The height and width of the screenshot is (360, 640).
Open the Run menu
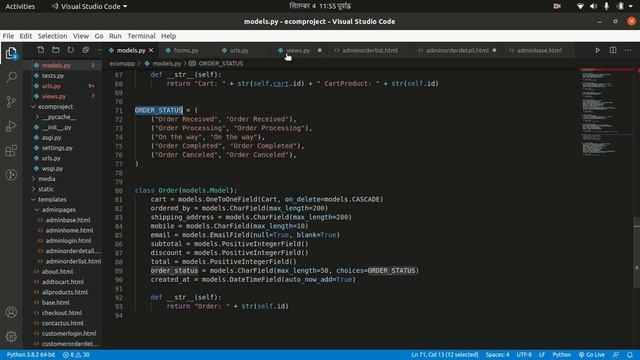(x=115, y=36)
